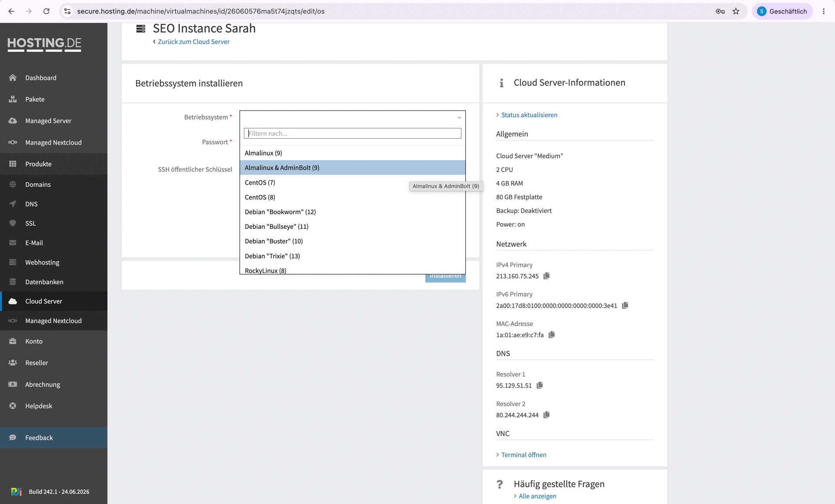Follow the Zurück zum Cloud Server link
Viewport: 835px width, 504px height.
(194, 42)
